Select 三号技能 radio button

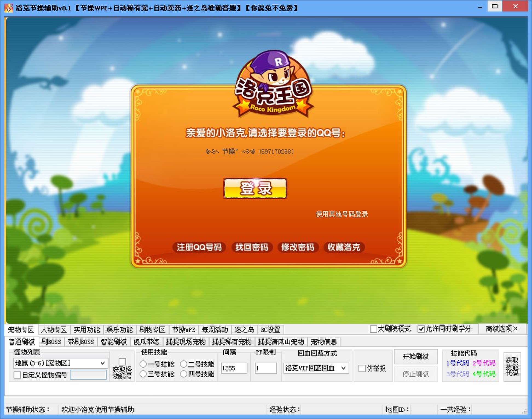pos(143,374)
